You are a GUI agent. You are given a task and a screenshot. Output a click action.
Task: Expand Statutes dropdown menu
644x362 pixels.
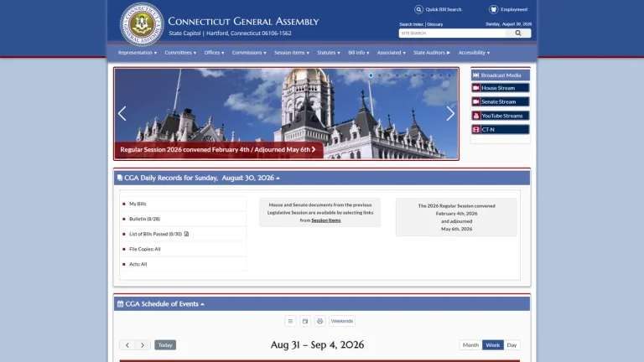[x=329, y=53]
